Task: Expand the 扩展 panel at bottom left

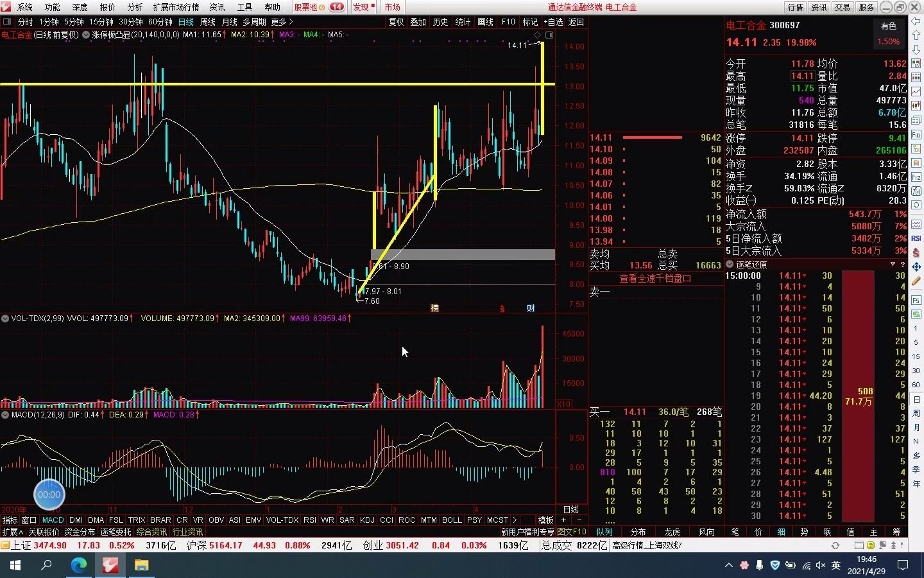Action: 13,532
